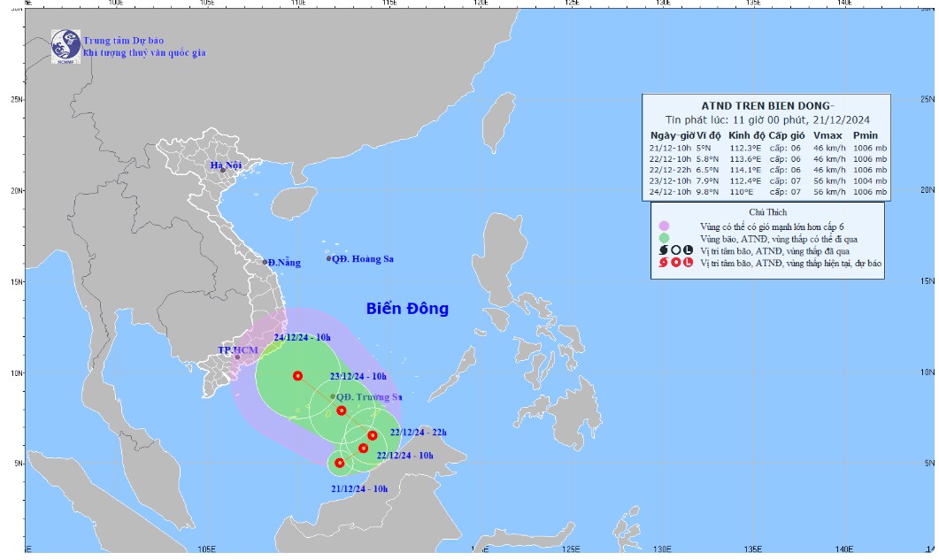Click the Hà Nội city dot
Viewport: 939px width, 560px height.
223,170
